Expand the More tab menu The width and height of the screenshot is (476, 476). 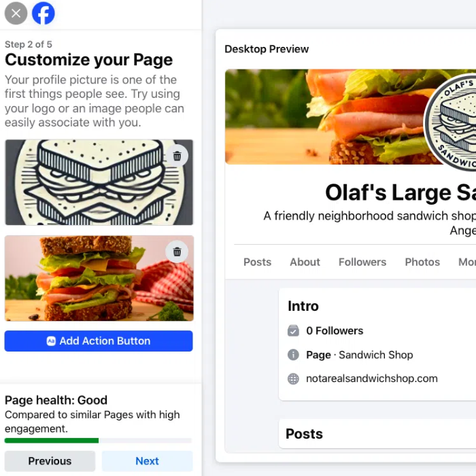[467, 262]
